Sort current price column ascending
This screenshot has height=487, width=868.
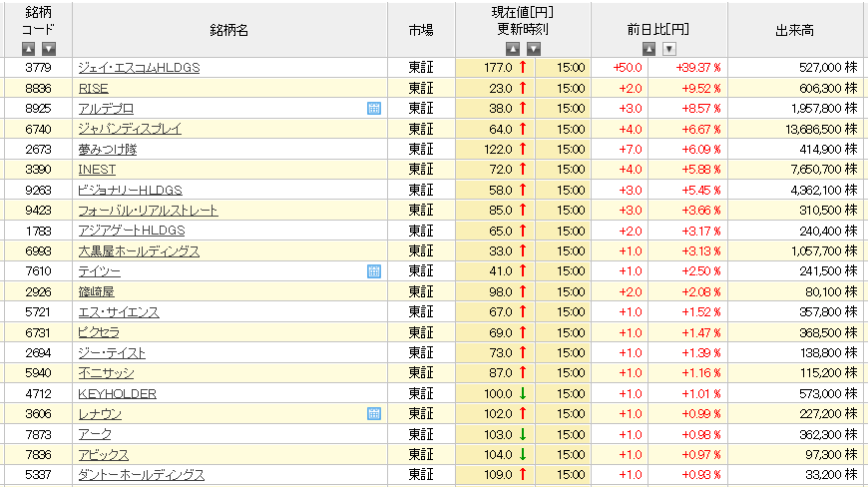tap(513, 49)
